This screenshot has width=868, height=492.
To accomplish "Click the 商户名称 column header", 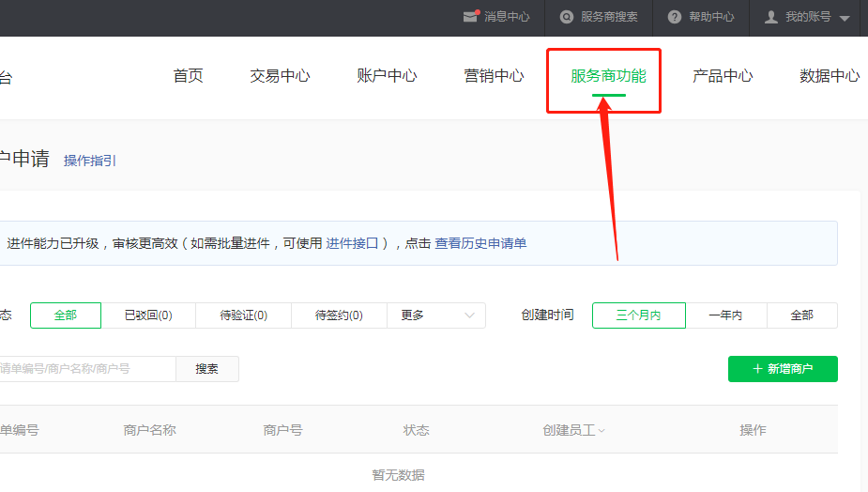I will click(149, 430).
